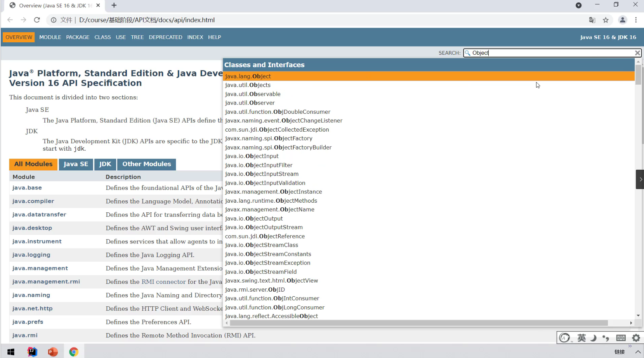
Task: Switch to the Other Modules tab
Action: pyautogui.click(x=147, y=164)
